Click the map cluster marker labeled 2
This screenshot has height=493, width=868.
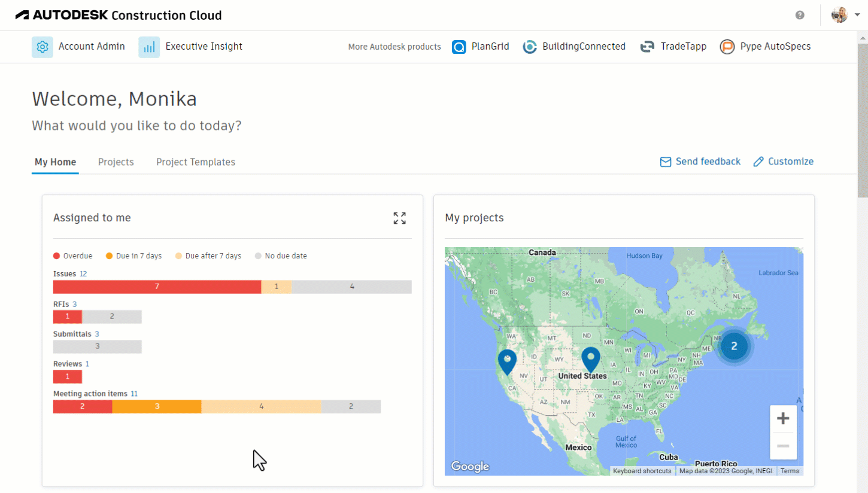(x=734, y=346)
